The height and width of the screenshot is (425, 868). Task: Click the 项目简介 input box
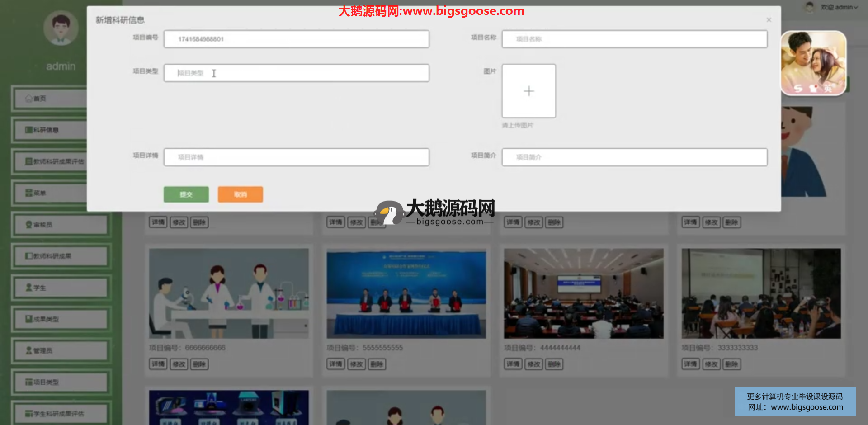634,157
